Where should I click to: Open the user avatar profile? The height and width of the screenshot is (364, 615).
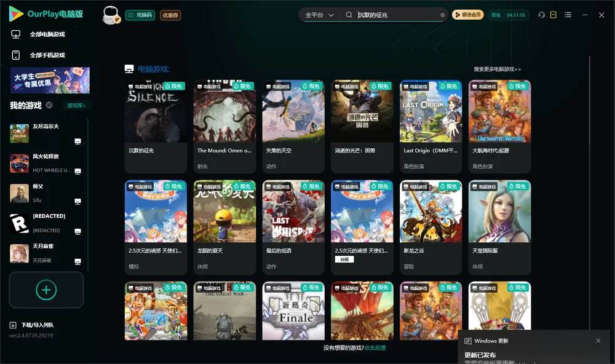point(111,15)
